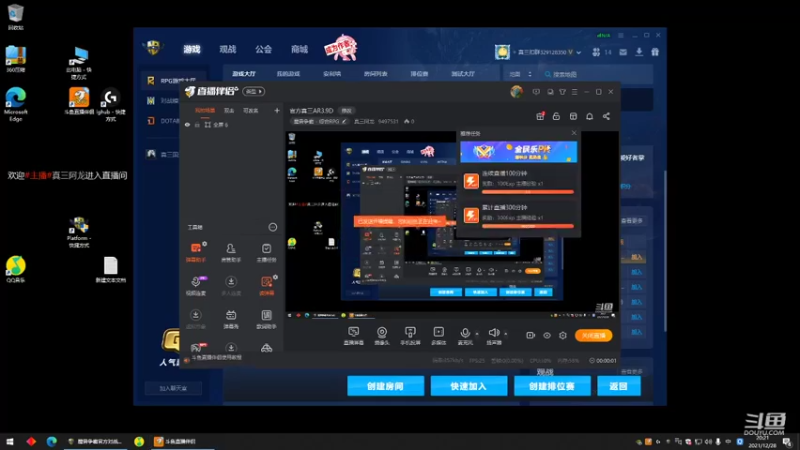The image size is (800, 450).
Task: Share the live room via share icon
Action: (x=606, y=116)
